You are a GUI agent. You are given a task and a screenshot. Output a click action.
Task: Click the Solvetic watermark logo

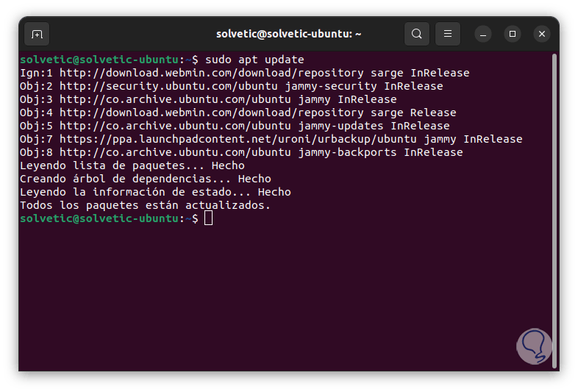pyautogui.click(x=534, y=346)
